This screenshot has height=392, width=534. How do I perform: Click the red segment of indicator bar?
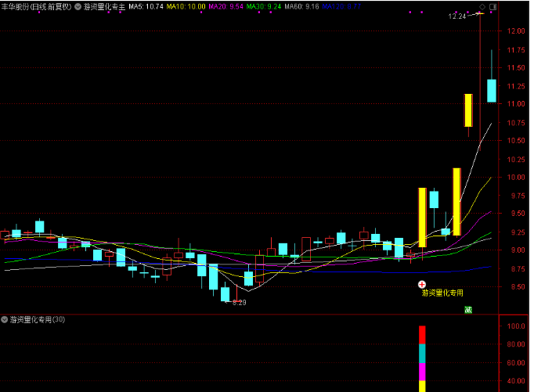coord(422,335)
